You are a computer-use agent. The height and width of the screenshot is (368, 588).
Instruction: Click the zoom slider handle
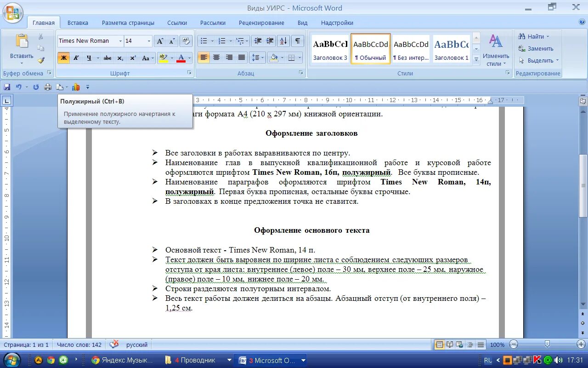point(547,344)
